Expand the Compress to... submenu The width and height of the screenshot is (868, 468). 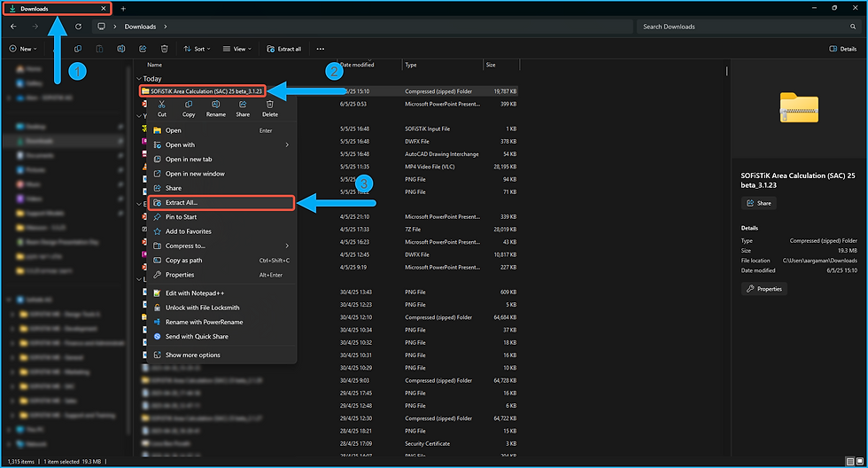pos(287,246)
